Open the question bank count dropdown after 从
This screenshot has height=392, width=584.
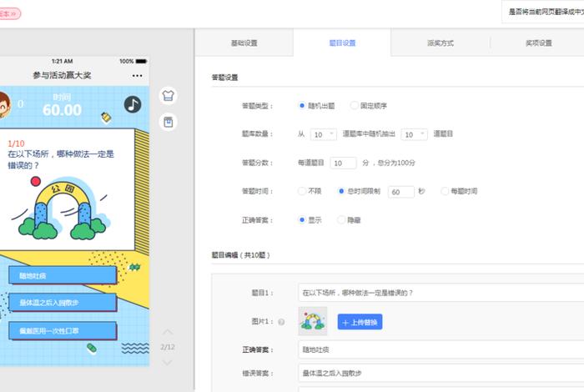tap(324, 134)
